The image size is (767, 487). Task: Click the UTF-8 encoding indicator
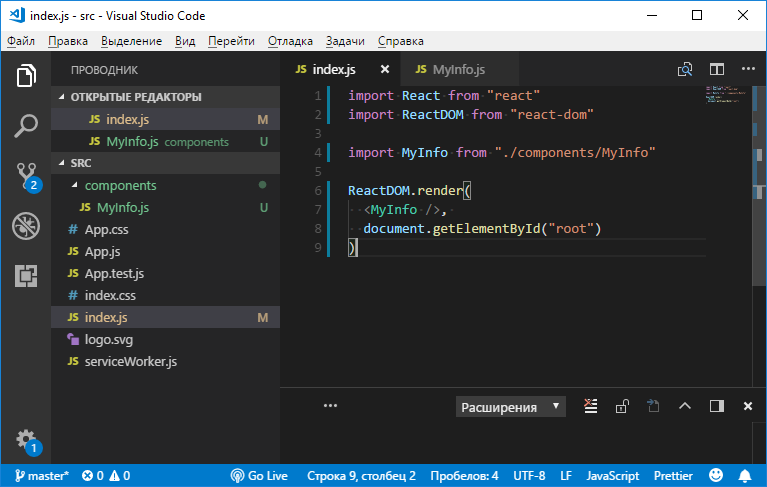tap(529, 475)
